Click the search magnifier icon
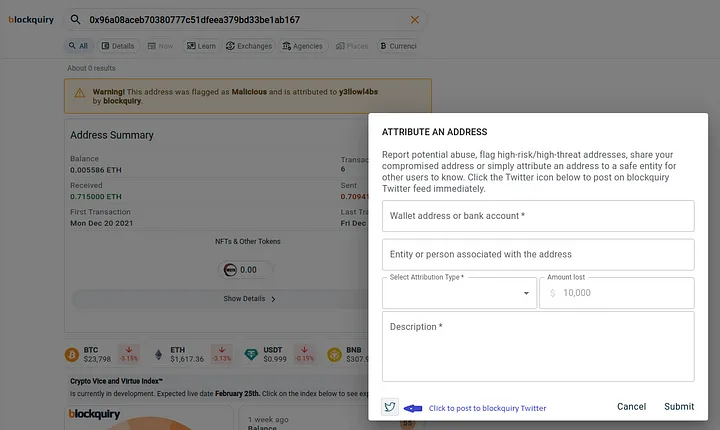 pos(75,19)
